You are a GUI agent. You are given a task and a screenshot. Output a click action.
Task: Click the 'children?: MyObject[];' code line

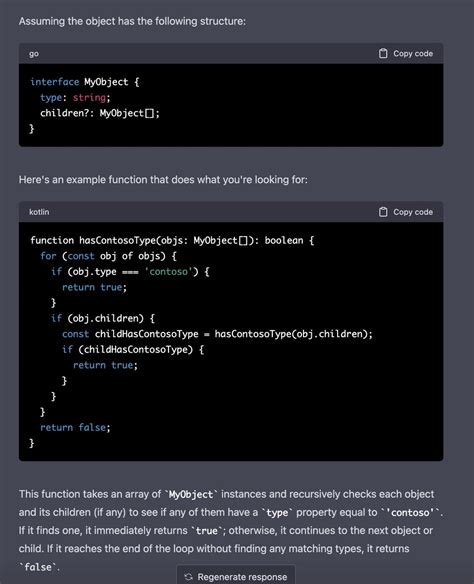[x=100, y=113]
